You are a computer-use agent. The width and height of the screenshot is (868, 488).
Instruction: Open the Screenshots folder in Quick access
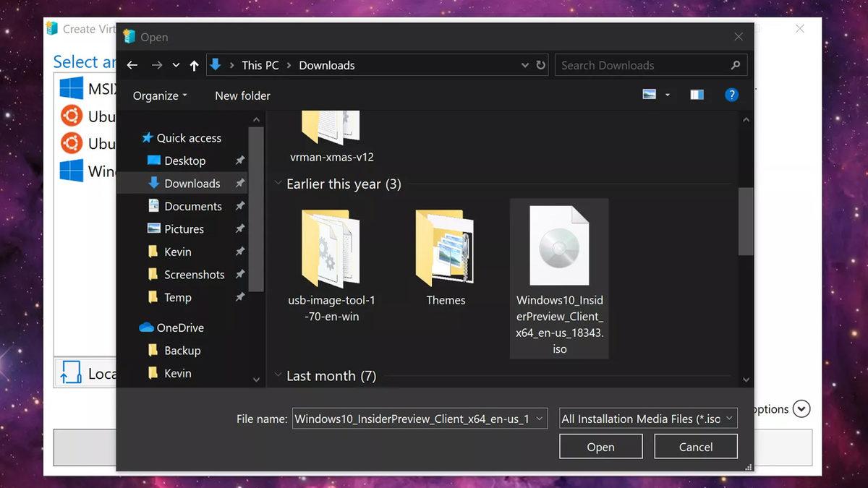194,274
